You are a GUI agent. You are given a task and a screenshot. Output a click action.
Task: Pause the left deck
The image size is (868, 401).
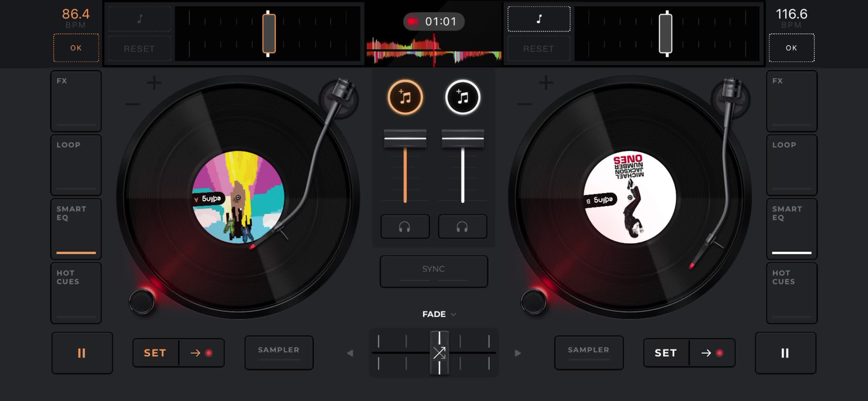pos(82,353)
